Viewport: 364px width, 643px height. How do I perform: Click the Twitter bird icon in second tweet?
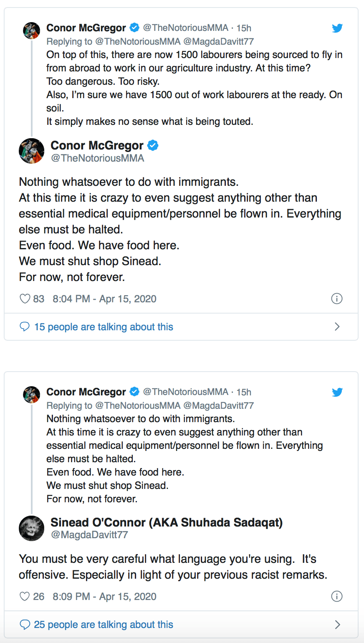tap(337, 392)
